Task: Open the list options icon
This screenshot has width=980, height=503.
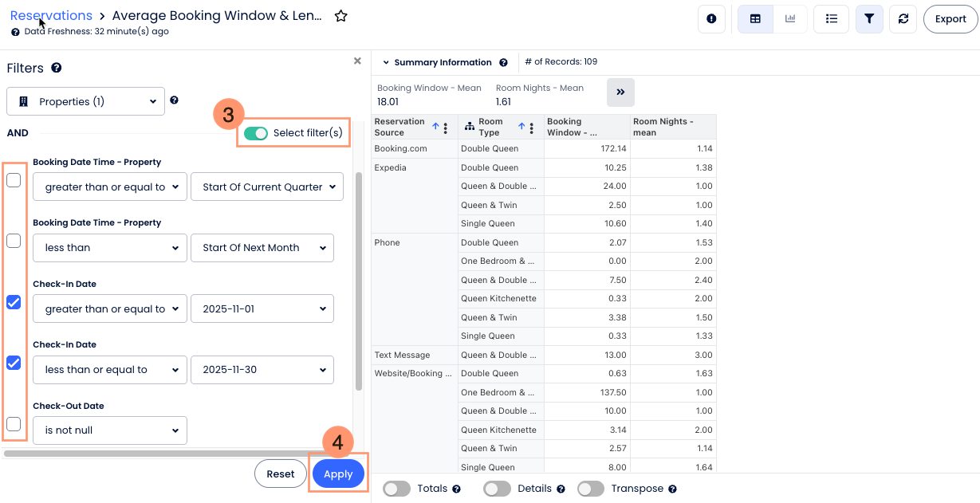Action: click(x=831, y=19)
